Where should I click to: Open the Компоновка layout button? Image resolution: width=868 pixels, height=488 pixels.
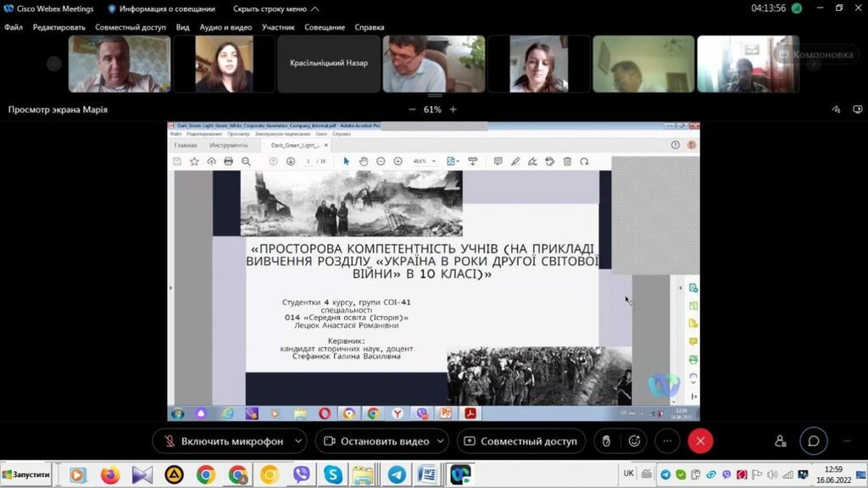tap(815, 54)
